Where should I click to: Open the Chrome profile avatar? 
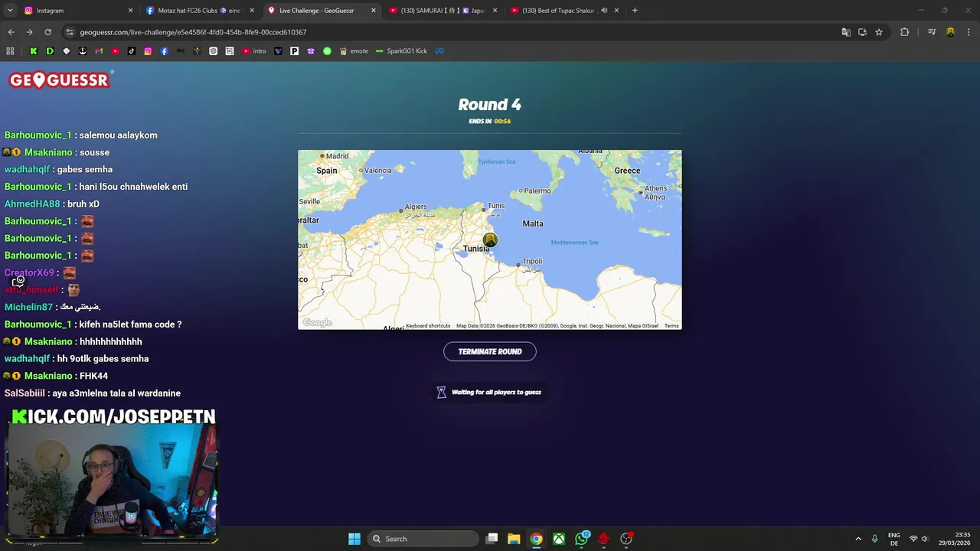pyautogui.click(x=950, y=32)
